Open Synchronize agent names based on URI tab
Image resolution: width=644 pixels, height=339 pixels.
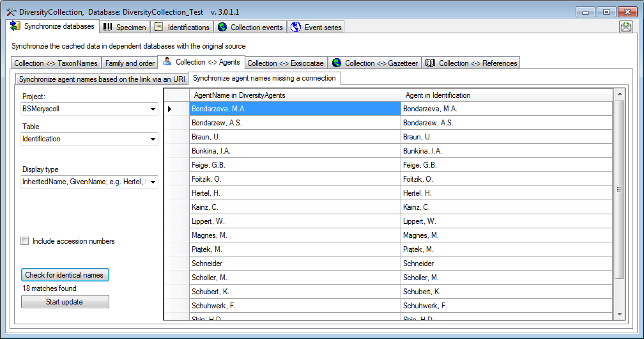tap(102, 79)
